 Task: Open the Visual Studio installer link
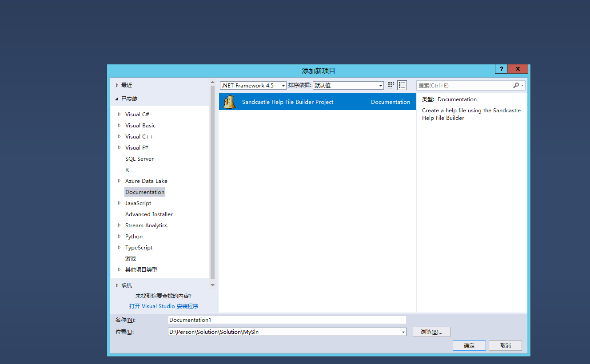point(164,306)
